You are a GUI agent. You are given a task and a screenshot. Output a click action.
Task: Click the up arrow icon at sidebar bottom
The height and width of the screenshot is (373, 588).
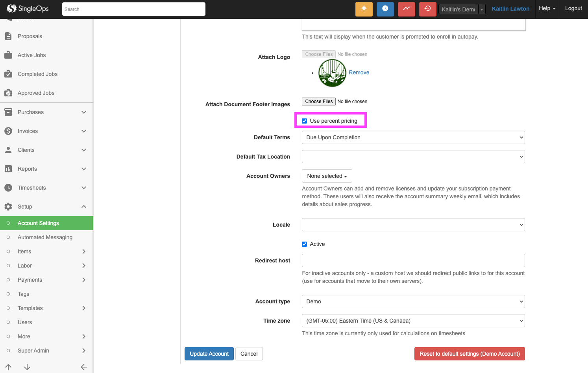click(8, 367)
